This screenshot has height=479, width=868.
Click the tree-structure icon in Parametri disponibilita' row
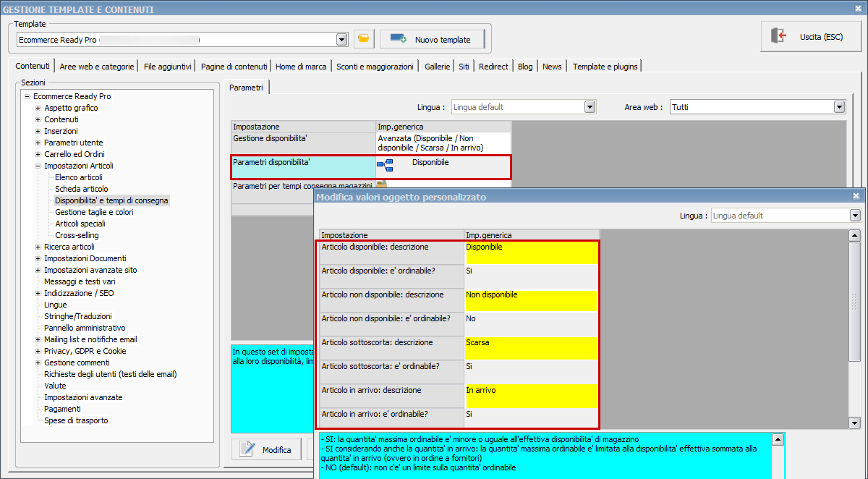coord(385,166)
